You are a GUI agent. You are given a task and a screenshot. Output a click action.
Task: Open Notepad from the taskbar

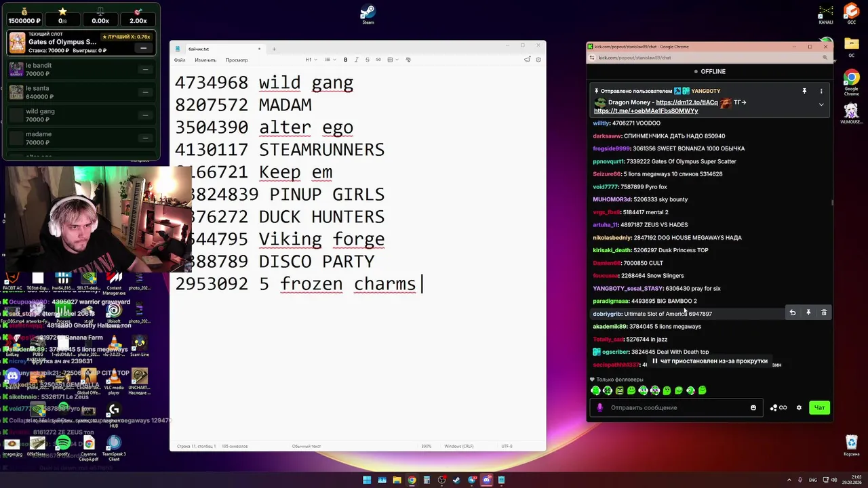pyautogui.click(x=501, y=480)
